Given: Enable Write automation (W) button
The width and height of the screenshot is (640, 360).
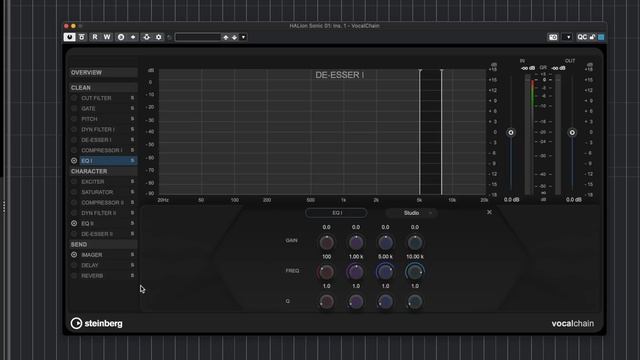Looking at the screenshot, I should click(x=107, y=37).
